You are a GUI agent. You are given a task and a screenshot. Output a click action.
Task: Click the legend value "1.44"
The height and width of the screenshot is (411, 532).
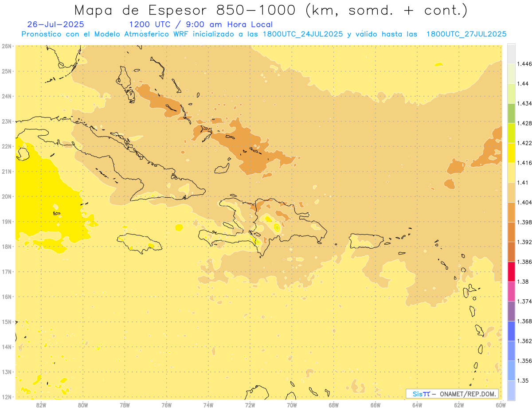(523, 84)
